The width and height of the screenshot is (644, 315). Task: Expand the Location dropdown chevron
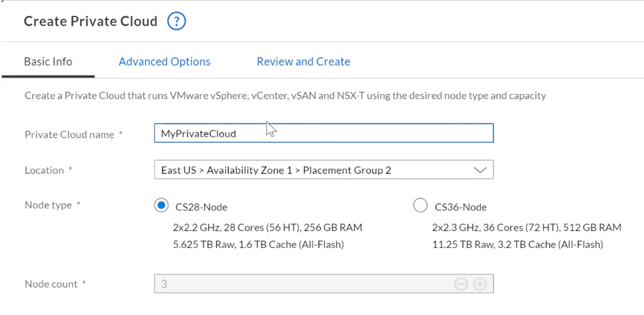coord(480,170)
